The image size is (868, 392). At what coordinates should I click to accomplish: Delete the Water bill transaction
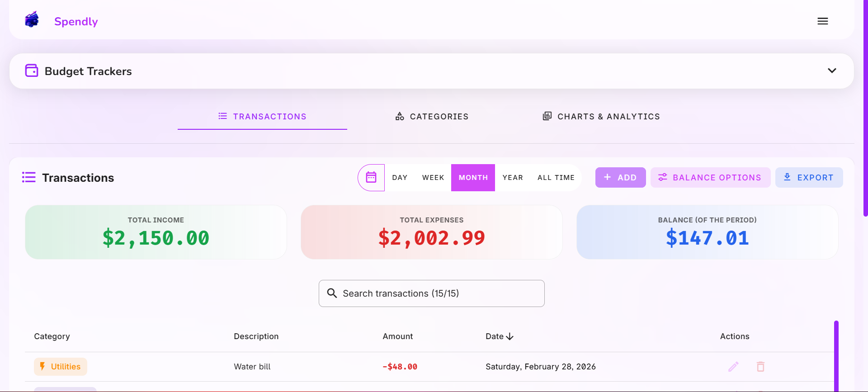tap(760, 367)
